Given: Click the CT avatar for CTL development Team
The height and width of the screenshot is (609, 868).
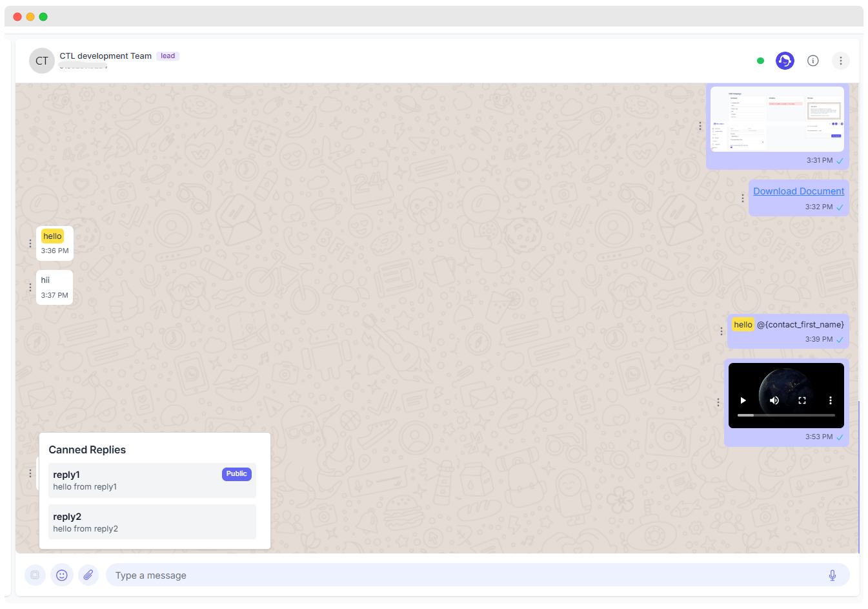Looking at the screenshot, I should (41, 60).
